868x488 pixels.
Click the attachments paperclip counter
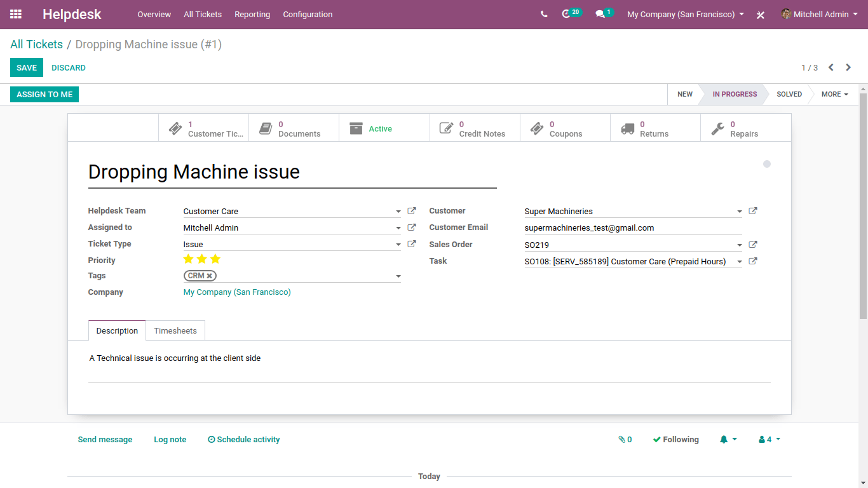(625, 439)
